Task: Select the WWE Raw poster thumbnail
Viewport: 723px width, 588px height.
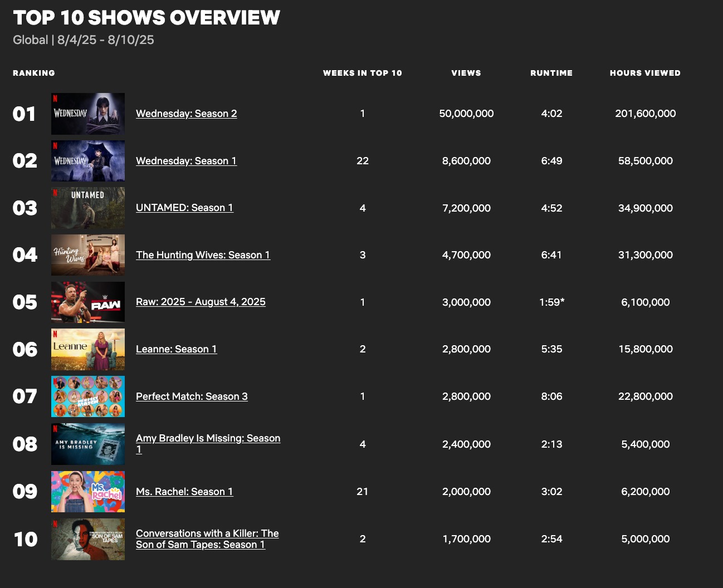Action: [88, 302]
